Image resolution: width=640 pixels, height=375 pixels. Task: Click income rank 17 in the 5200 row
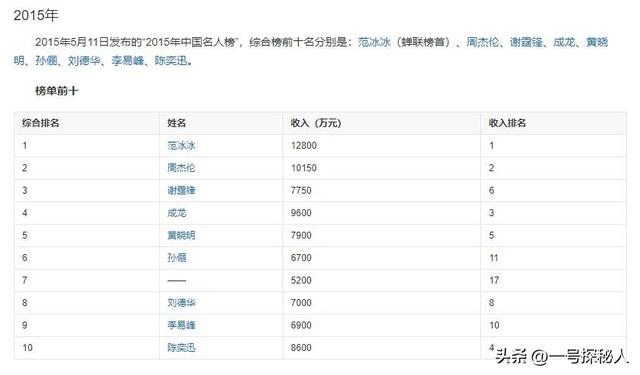click(494, 280)
